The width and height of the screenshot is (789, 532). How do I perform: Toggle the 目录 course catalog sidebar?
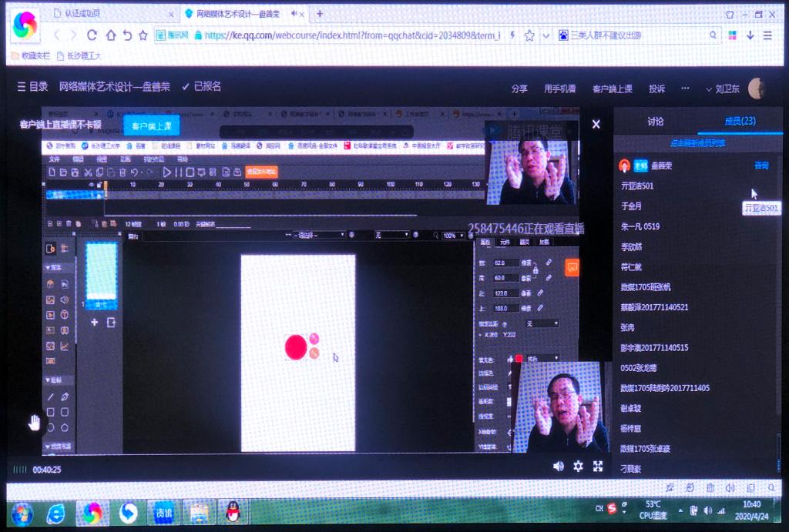33,87
